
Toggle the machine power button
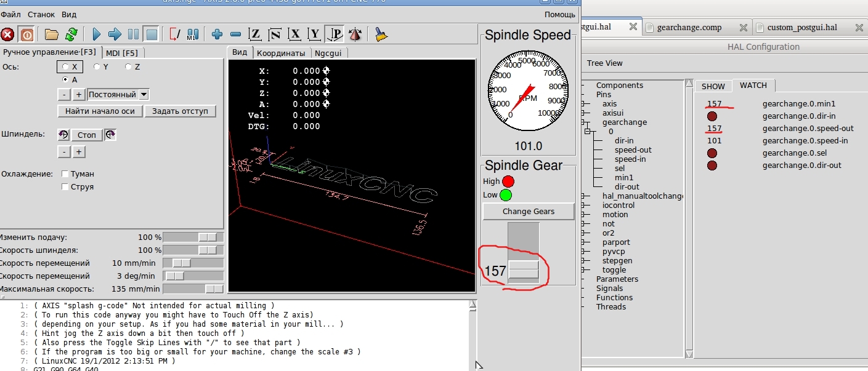coord(26,34)
